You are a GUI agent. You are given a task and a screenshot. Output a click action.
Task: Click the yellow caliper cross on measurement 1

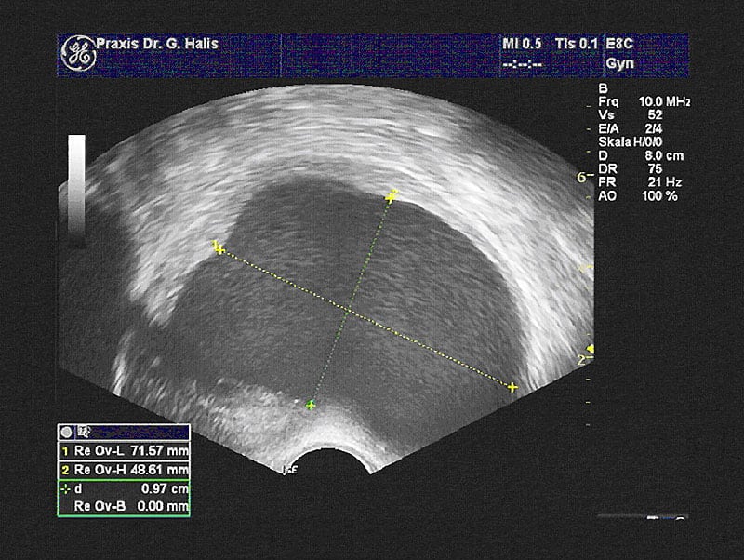click(218, 247)
